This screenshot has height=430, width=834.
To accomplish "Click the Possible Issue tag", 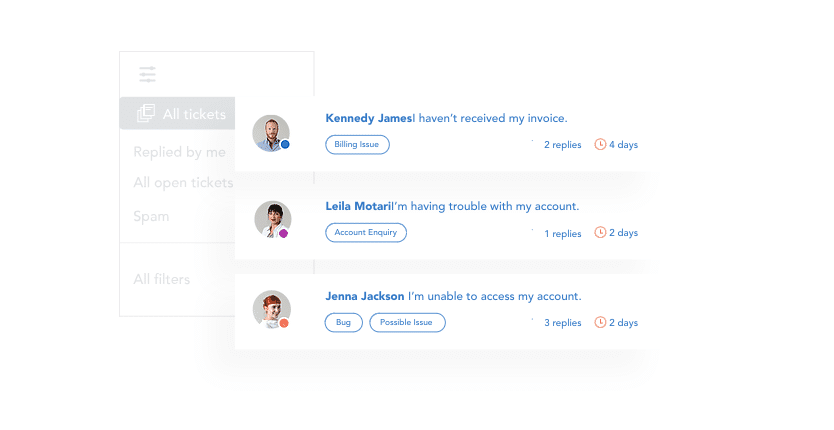I will point(407,322).
